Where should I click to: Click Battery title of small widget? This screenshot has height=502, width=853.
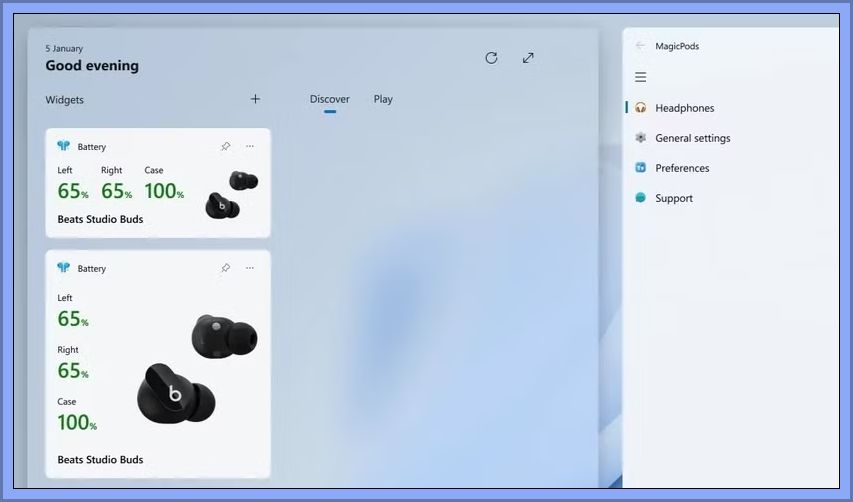[91, 147]
